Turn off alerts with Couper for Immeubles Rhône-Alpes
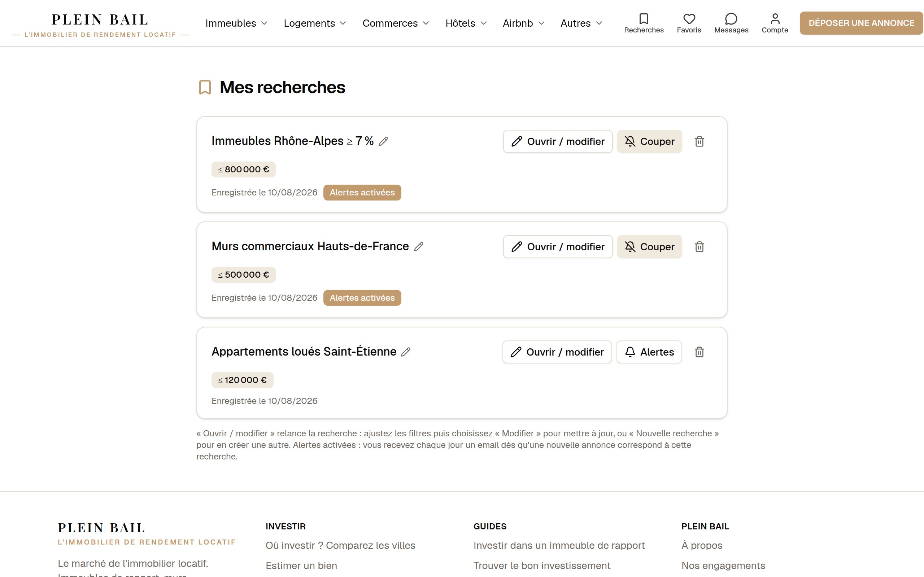 [649, 142]
